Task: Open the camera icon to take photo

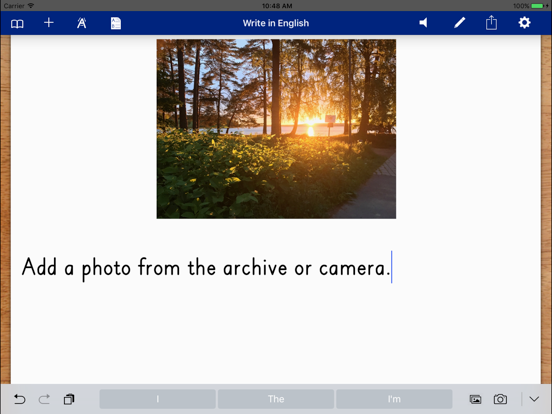Action: click(x=500, y=399)
